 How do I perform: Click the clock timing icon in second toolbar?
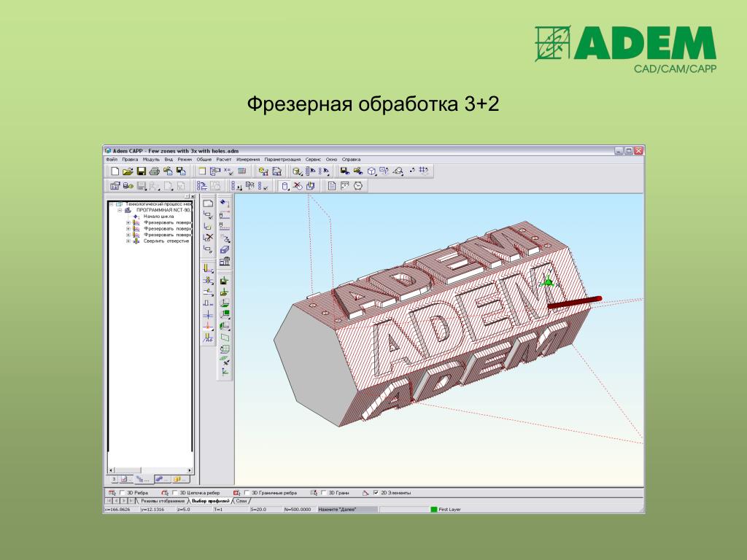358,186
